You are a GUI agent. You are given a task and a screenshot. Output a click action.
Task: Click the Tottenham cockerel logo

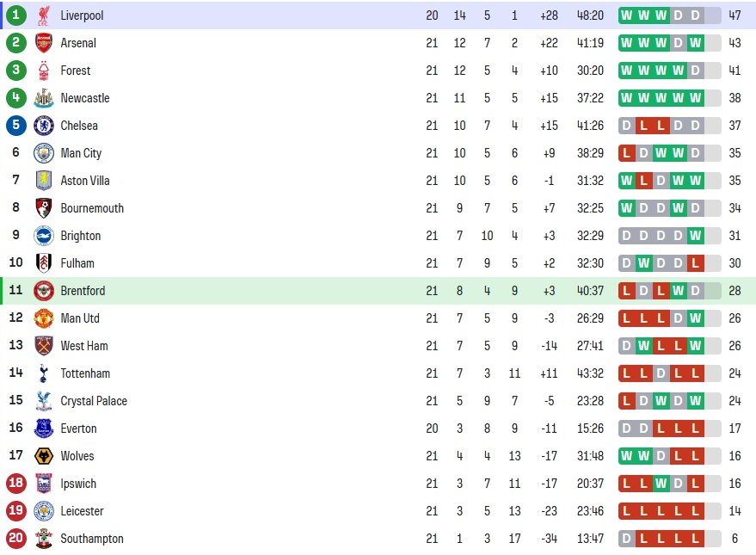[43, 373]
